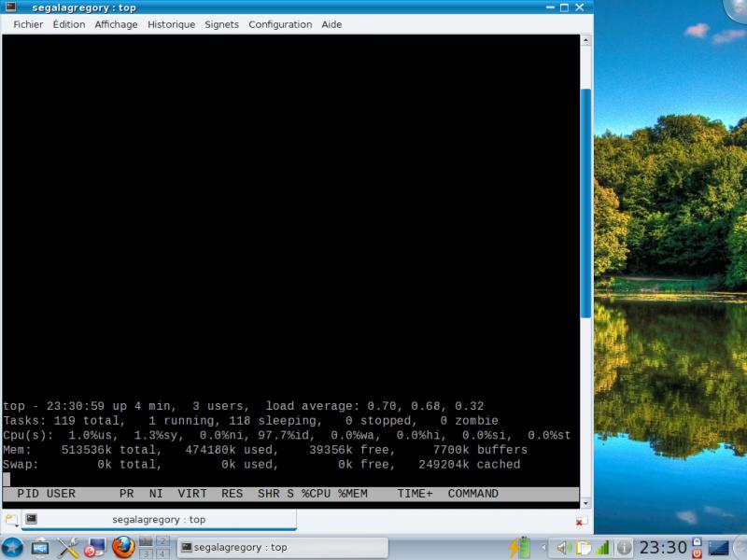Viewport: 747px width, 560px height.
Task: Open the Affichage menu
Action: [x=116, y=24]
